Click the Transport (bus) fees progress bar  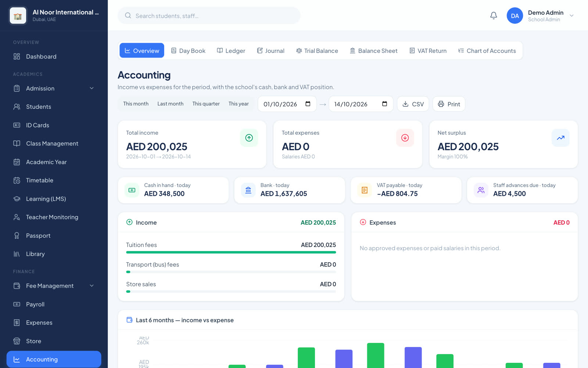pyautogui.click(x=231, y=272)
